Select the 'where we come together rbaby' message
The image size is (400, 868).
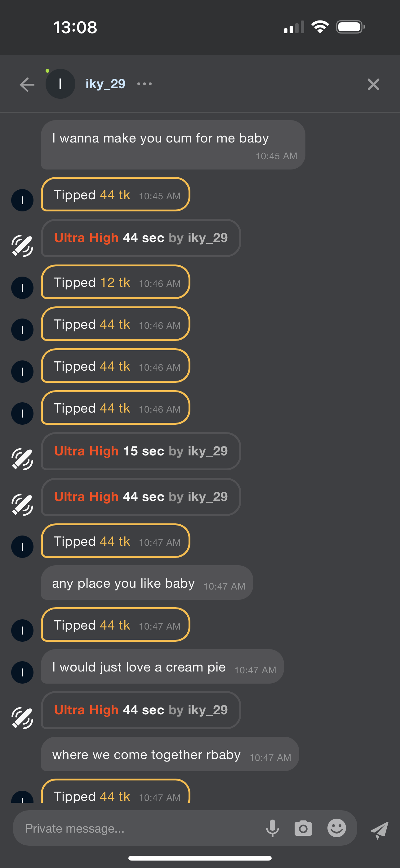click(x=170, y=754)
